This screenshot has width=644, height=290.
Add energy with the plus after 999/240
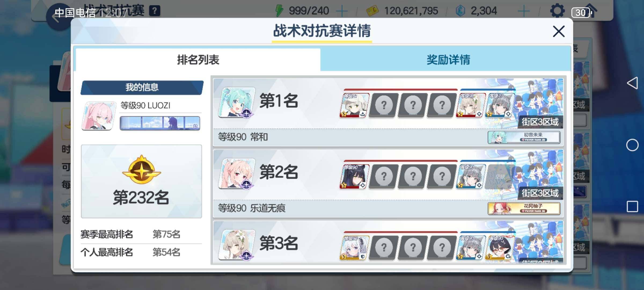coord(342,11)
